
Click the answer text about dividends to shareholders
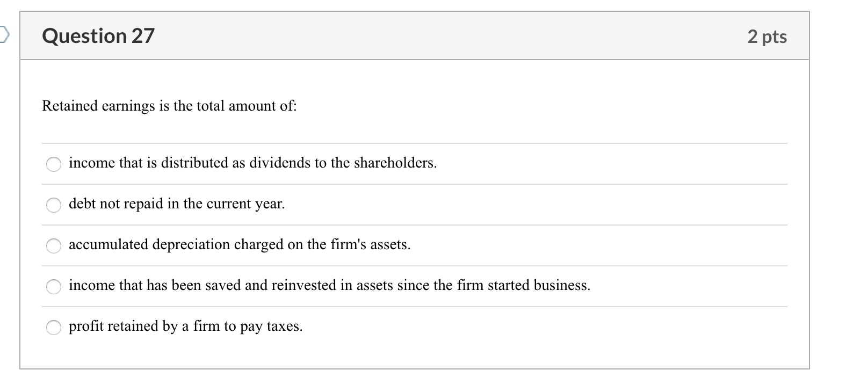pos(252,163)
